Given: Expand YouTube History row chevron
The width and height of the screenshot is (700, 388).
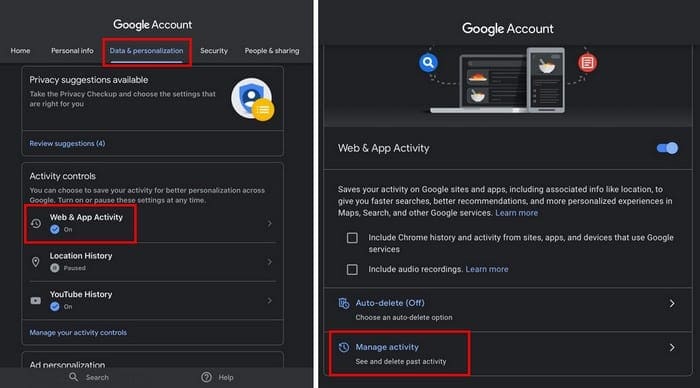Looking at the screenshot, I should tap(269, 300).
